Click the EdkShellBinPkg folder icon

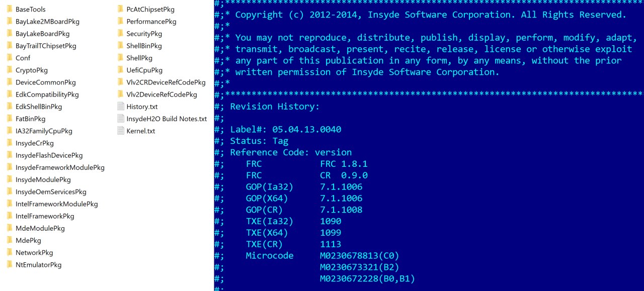point(9,107)
